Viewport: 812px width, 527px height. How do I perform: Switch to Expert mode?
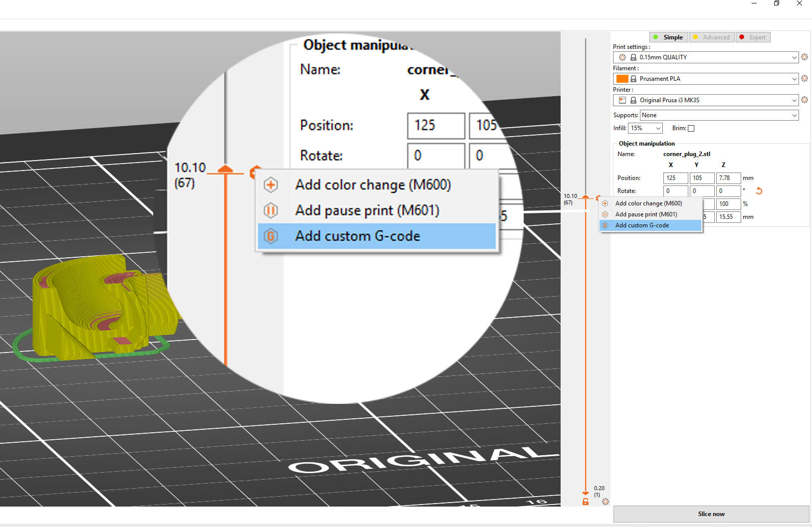[x=753, y=37]
